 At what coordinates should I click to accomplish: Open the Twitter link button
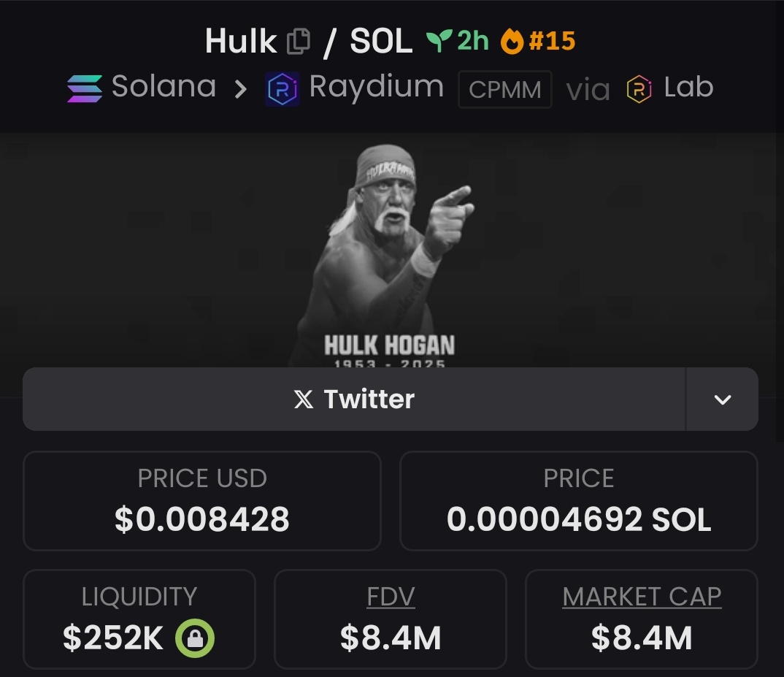[x=354, y=399]
